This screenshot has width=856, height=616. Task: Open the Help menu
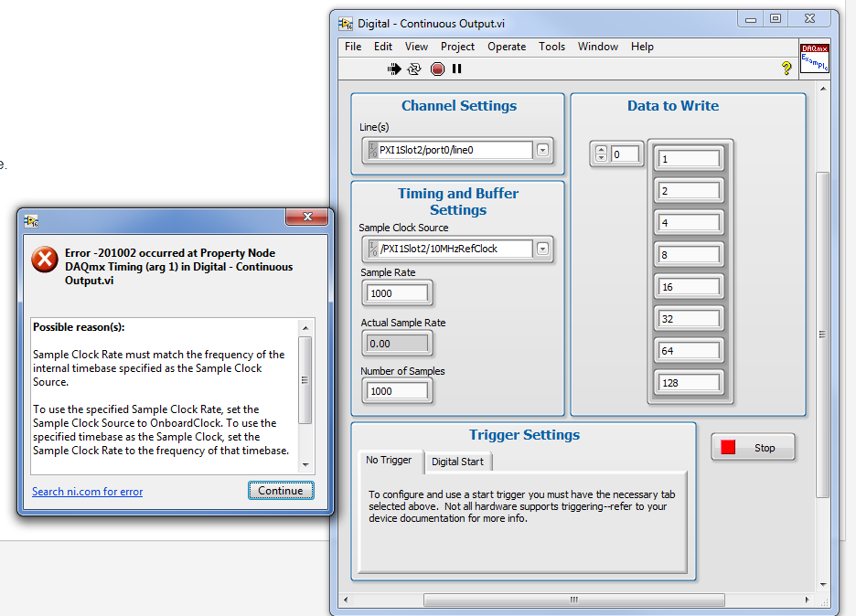[x=642, y=47]
